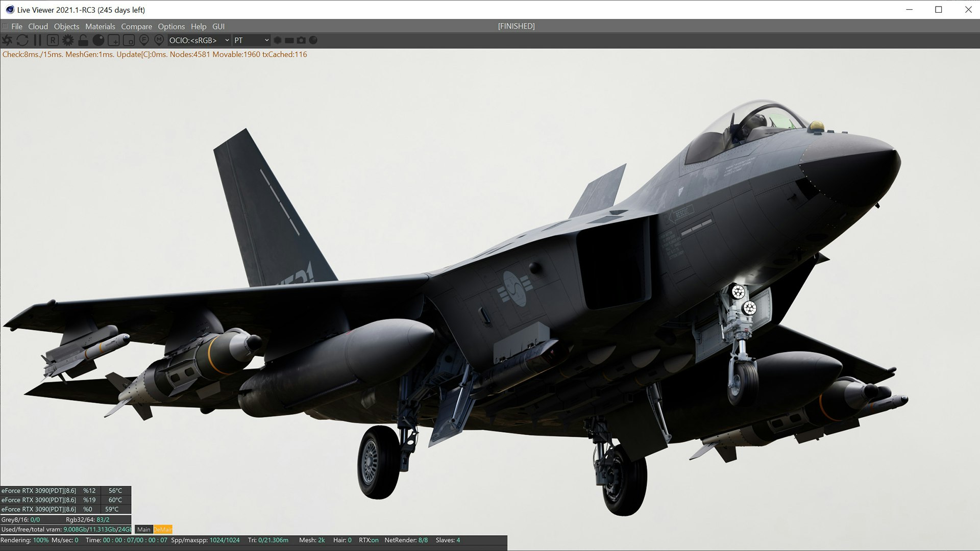Click the Octane send scene icon
980x551 pixels.
7,40
